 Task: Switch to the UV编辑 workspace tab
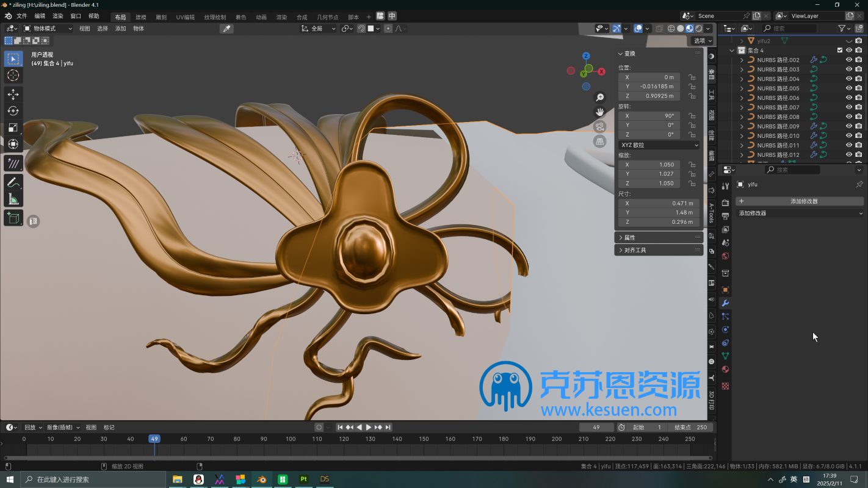coord(185,17)
